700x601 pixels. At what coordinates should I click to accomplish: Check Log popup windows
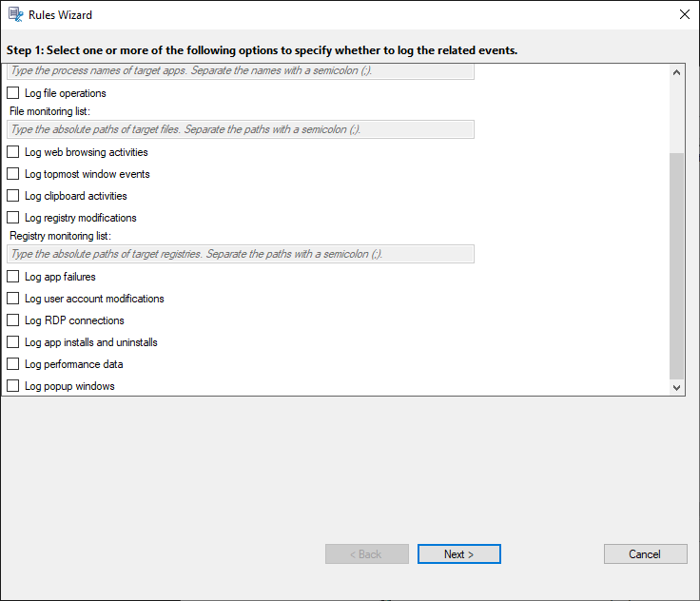pyautogui.click(x=13, y=386)
